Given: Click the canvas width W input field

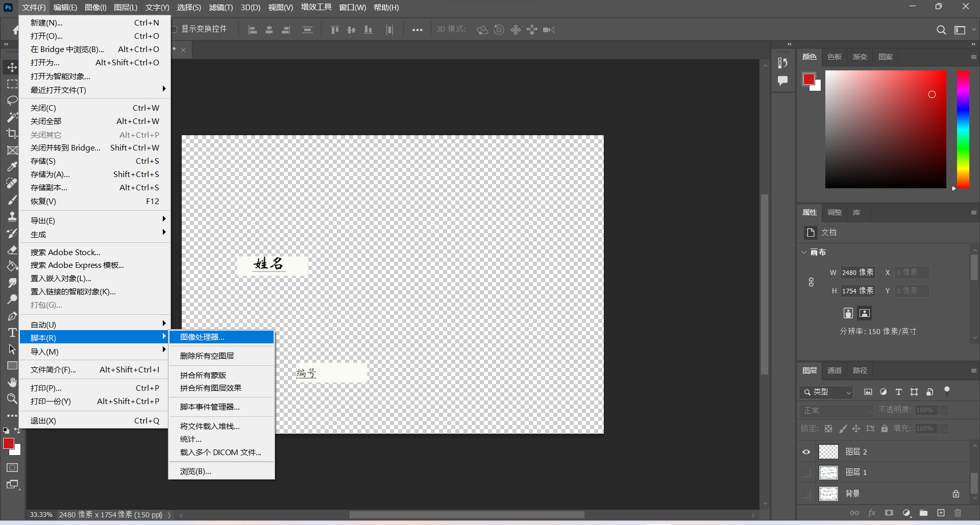Looking at the screenshot, I should [x=857, y=272].
